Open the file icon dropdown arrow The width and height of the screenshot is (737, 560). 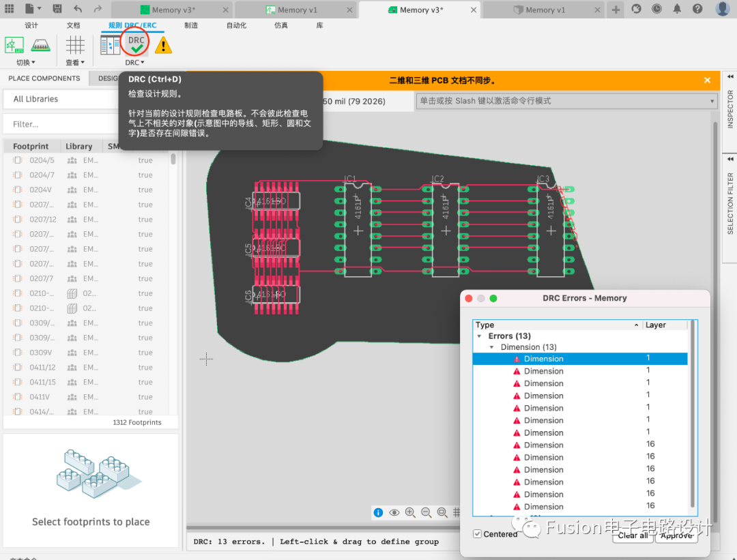(x=40, y=8)
